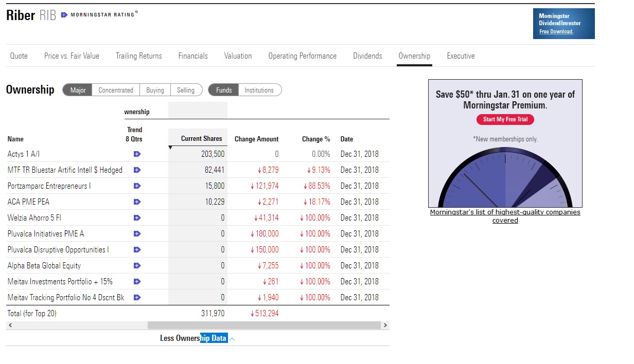Click the 88.53% change percentage value
634x364 pixels.
tap(318, 186)
